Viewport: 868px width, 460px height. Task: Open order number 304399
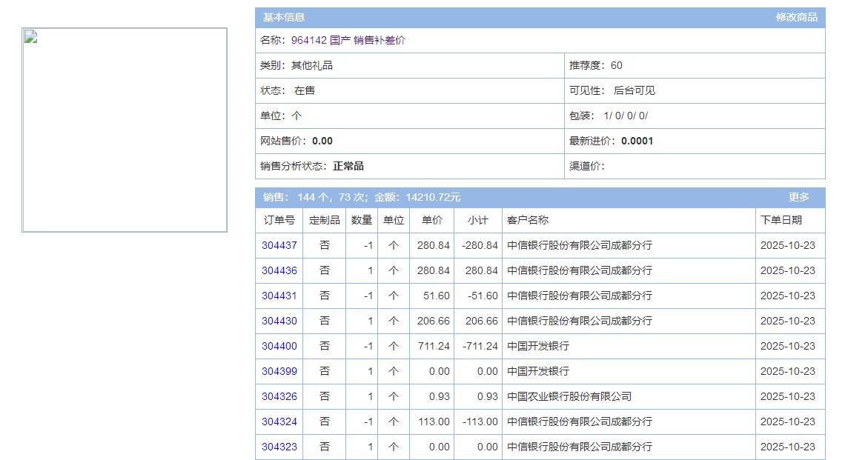279,371
